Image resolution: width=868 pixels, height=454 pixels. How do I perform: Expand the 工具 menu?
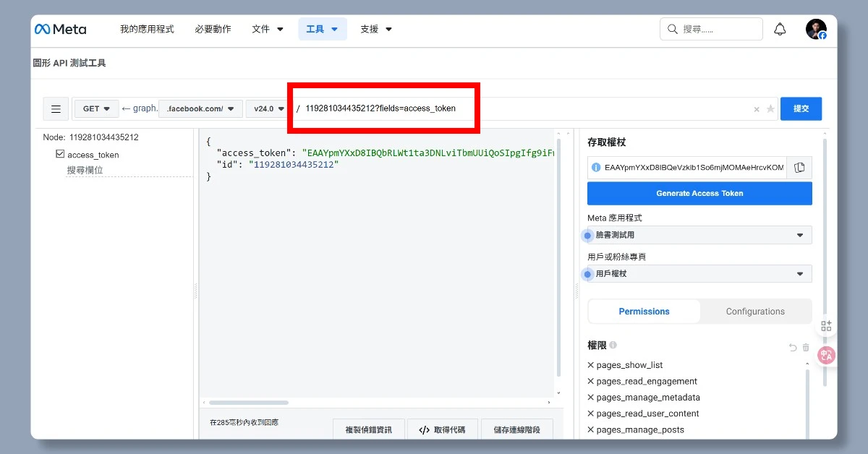(322, 29)
